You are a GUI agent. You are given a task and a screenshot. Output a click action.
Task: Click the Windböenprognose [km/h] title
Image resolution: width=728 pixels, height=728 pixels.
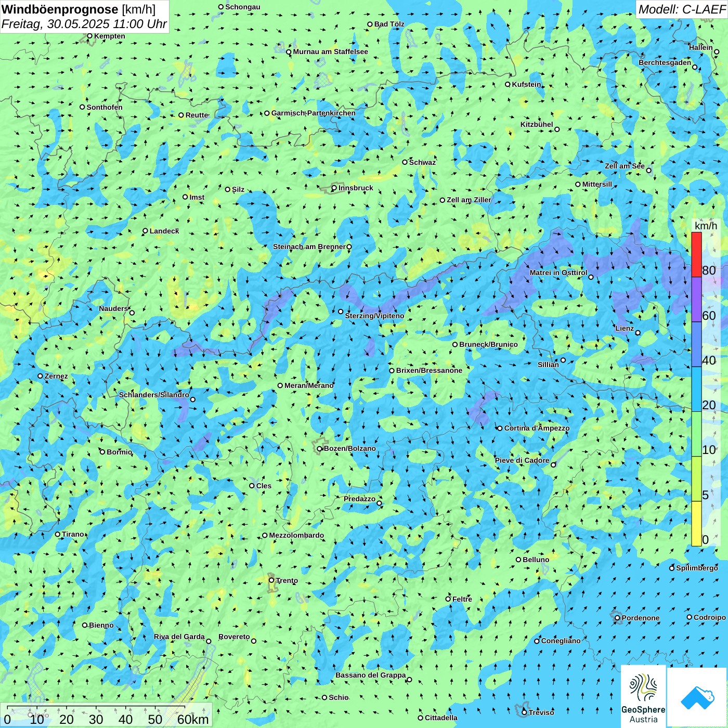pyautogui.click(x=79, y=9)
